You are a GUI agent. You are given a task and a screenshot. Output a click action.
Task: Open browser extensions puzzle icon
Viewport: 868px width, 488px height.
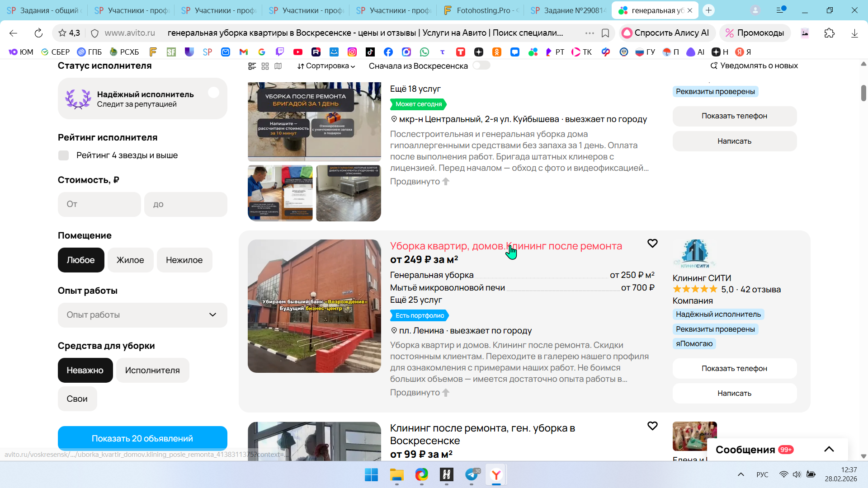pos(829,33)
